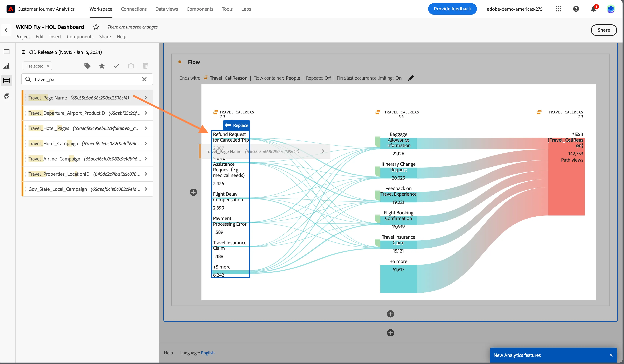The image size is (624, 364).
Task: Expand Gov_State_Local_Campaign component chevron
Action: click(146, 189)
